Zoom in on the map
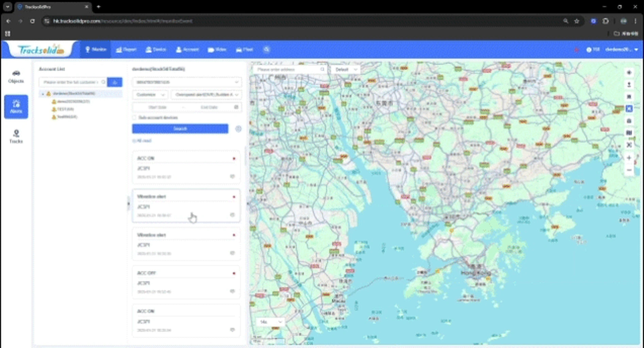Image resolution: width=644 pixels, height=348 pixels. point(629,158)
